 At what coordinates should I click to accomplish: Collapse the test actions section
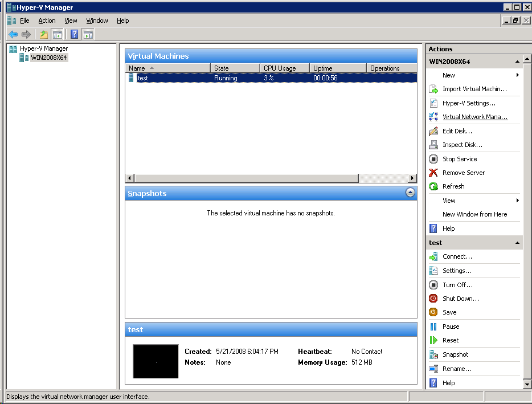517,243
